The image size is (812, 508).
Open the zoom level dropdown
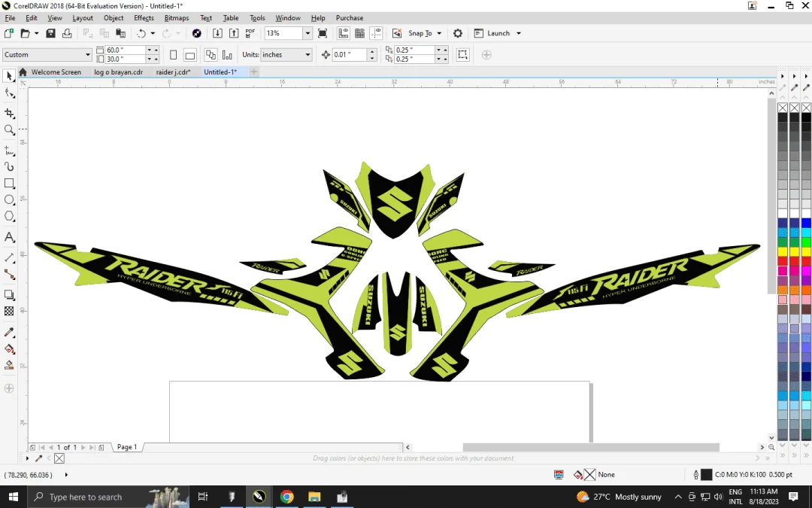point(308,33)
